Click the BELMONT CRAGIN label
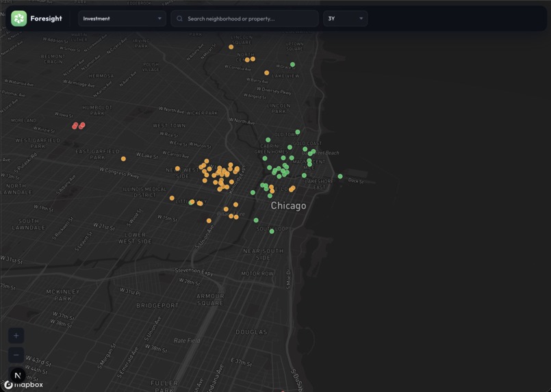This screenshot has height=392, width=551. (x=53, y=59)
